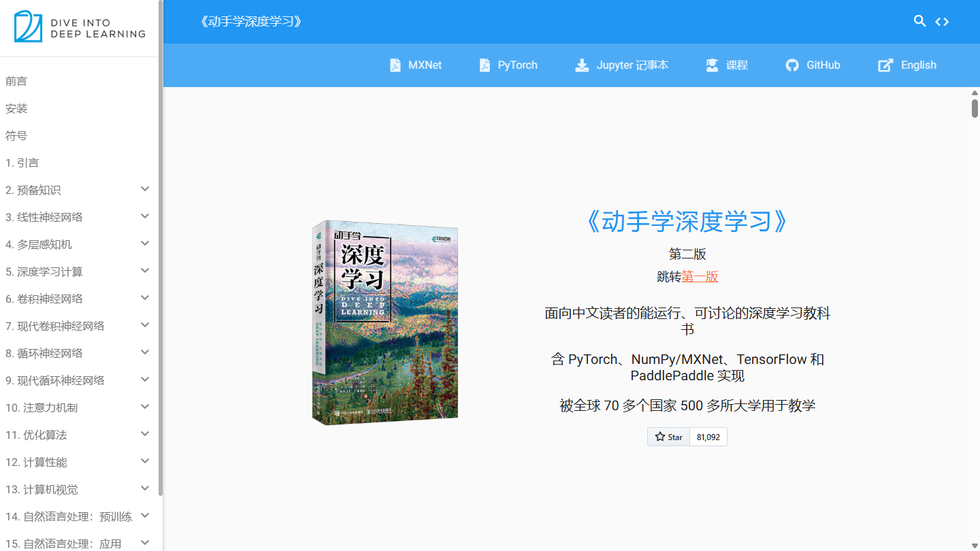This screenshot has height=551, width=980.
Task: Click the Jupyter download icon
Action: click(582, 65)
